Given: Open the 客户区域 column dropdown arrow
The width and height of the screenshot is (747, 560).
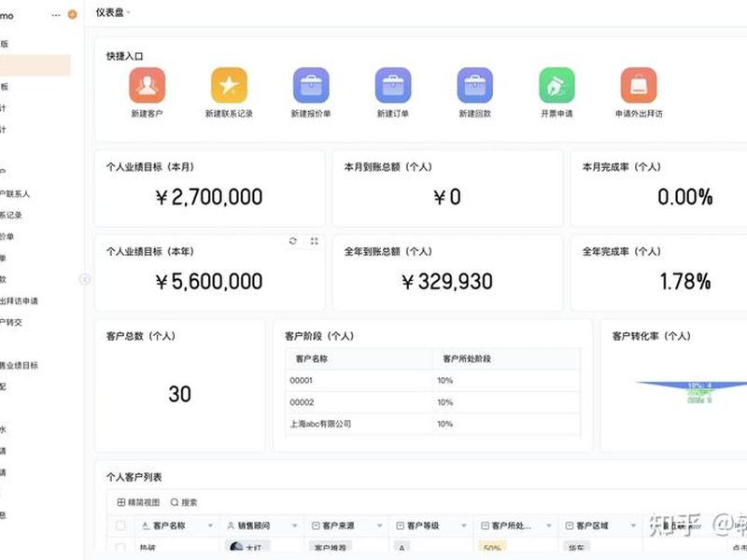Looking at the screenshot, I should [633, 525].
